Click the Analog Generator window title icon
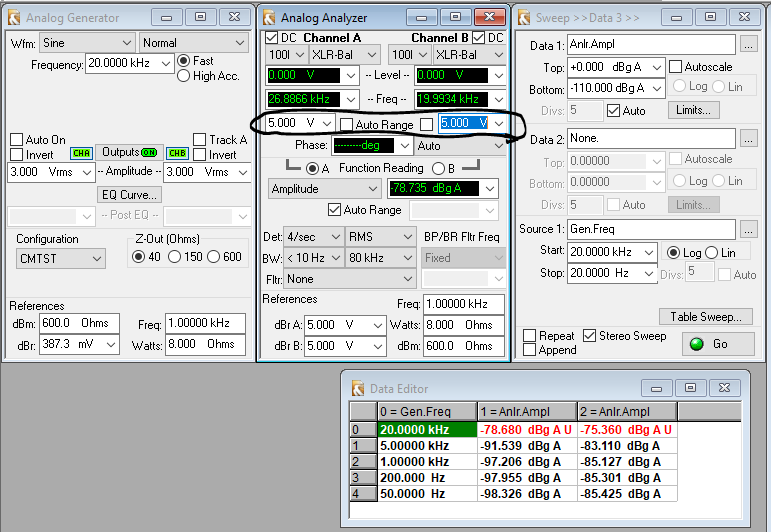This screenshot has width=771, height=532. click(x=14, y=18)
